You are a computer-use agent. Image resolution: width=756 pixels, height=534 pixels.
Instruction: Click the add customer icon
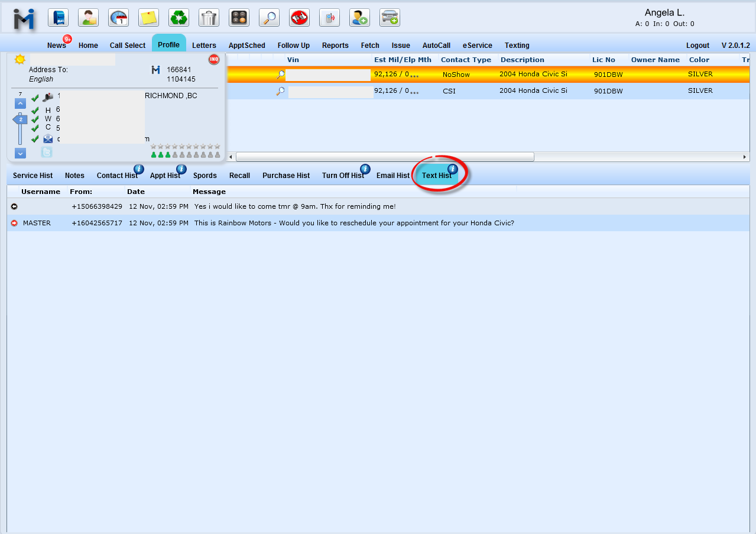(359, 18)
